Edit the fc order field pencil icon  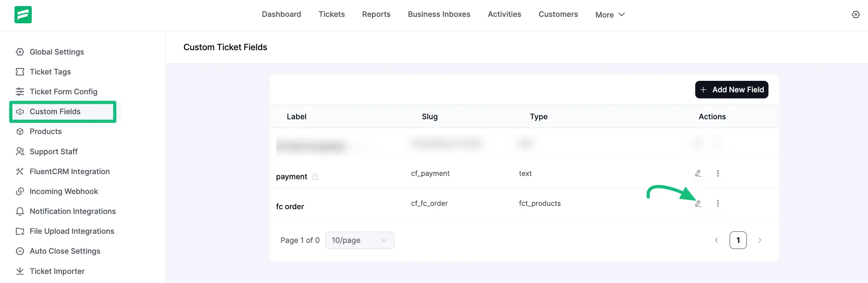(x=698, y=203)
